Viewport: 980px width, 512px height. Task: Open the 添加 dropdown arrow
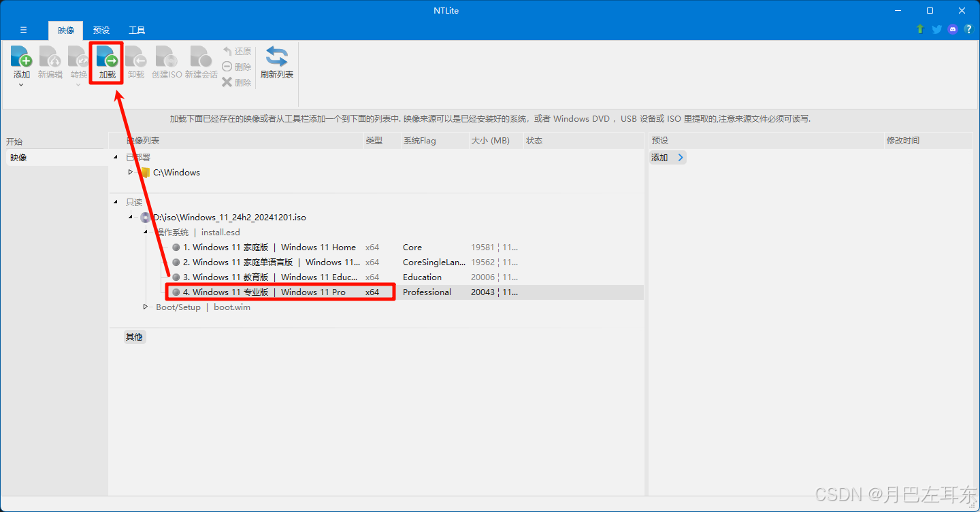pos(22,85)
